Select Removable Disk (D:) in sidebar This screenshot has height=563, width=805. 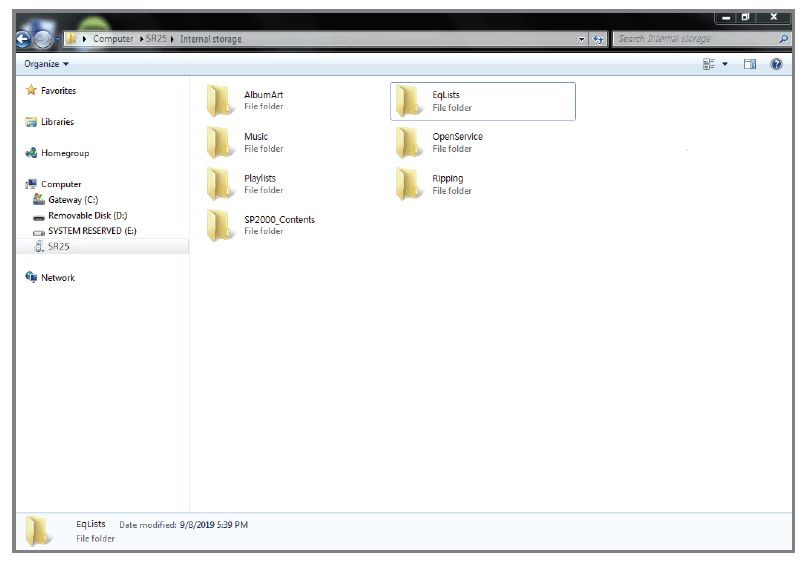tap(86, 215)
